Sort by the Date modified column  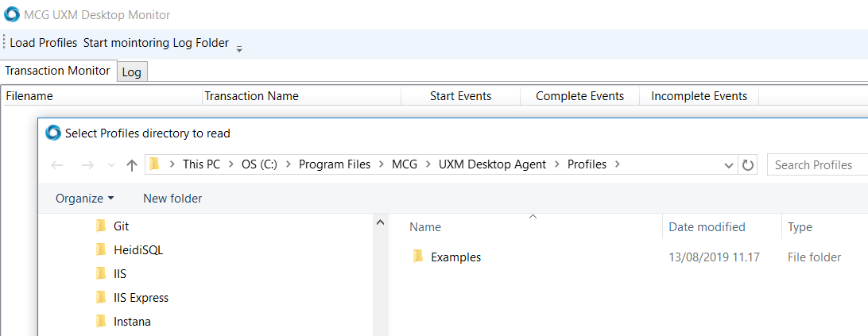[x=707, y=227]
